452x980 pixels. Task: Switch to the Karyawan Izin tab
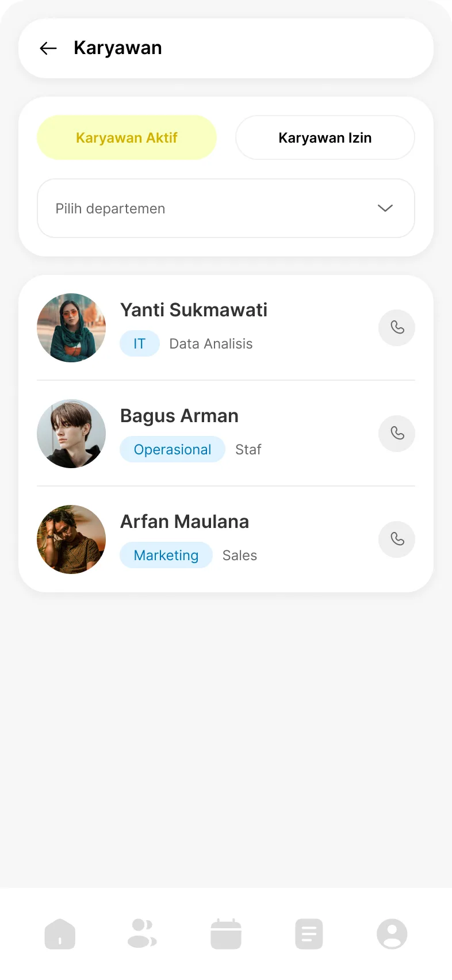pyautogui.click(x=325, y=138)
